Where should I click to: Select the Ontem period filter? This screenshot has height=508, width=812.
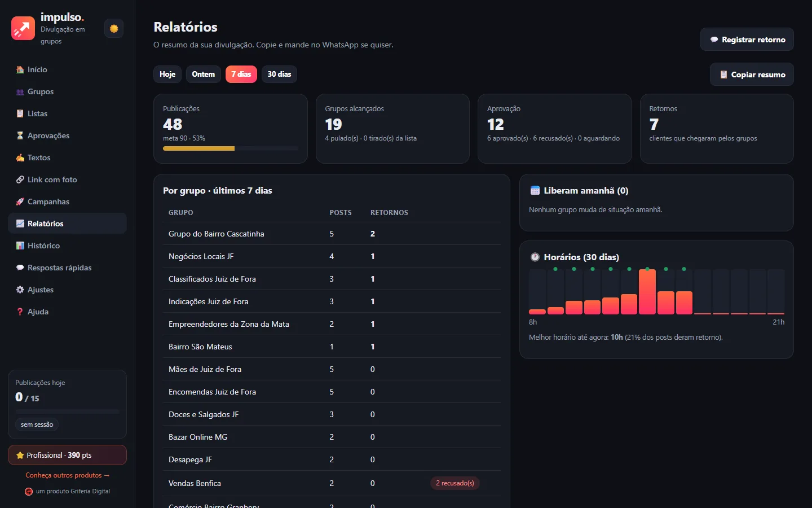click(204, 75)
